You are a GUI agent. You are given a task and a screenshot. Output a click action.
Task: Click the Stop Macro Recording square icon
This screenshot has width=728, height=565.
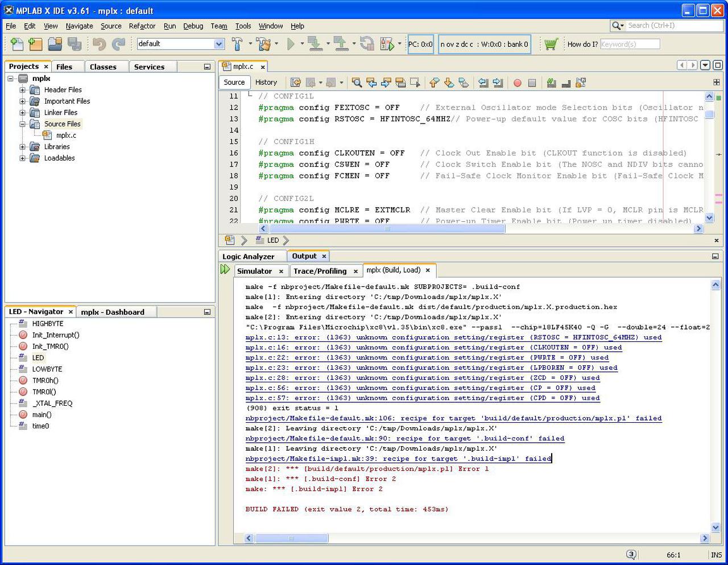pos(532,83)
